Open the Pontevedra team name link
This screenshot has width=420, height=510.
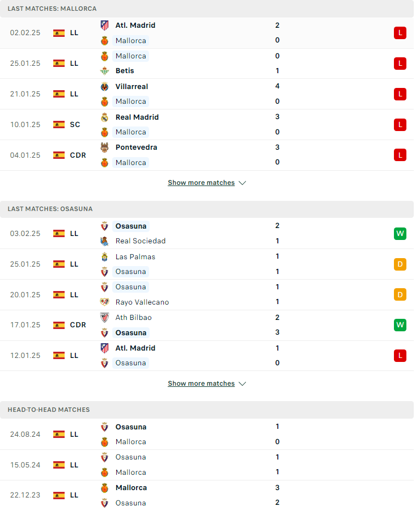click(x=136, y=147)
